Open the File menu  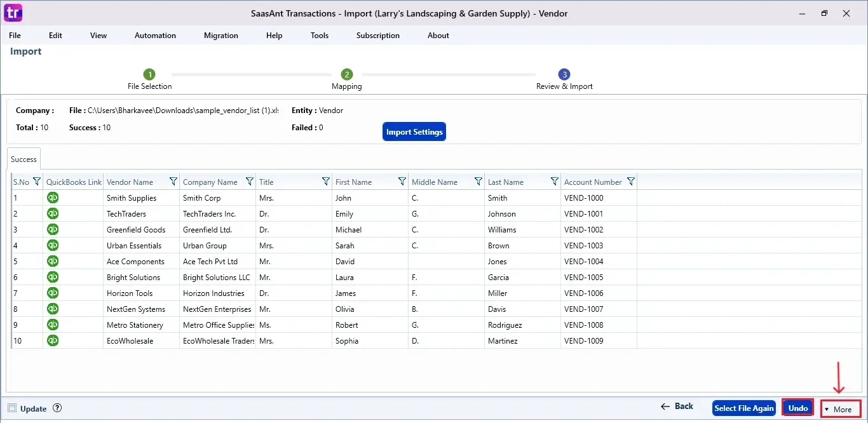[x=15, y=36]
